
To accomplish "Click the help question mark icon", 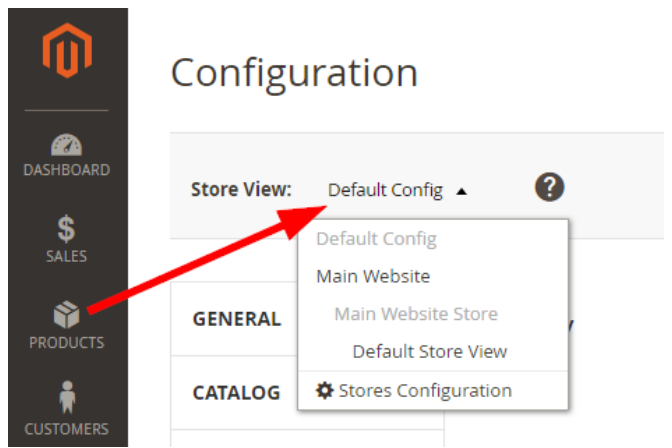I will pyautogui.click(x=550, y=187).
